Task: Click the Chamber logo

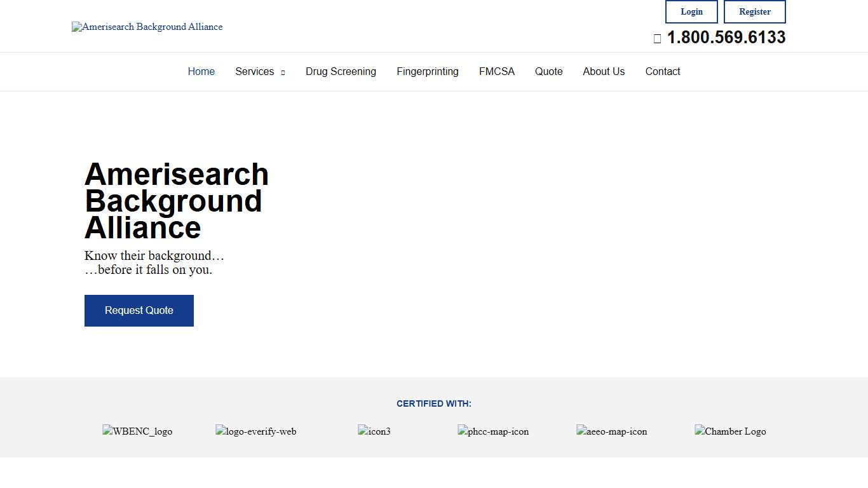Action: coord(729,431)
